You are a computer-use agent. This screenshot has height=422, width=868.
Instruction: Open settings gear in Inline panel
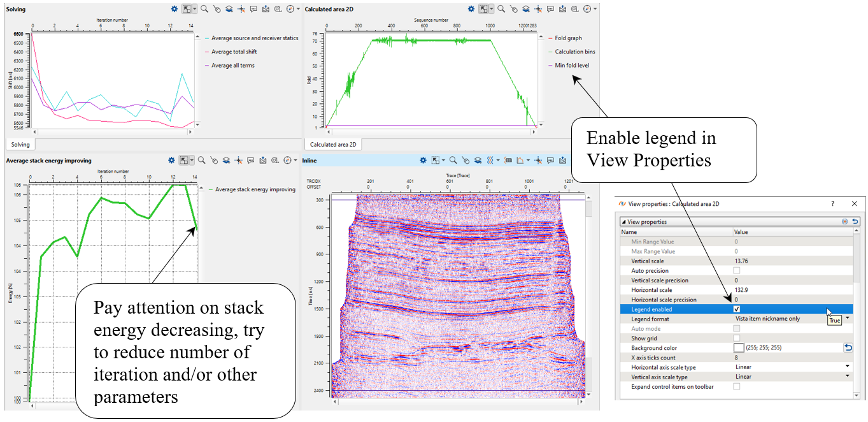pos(423,161)
